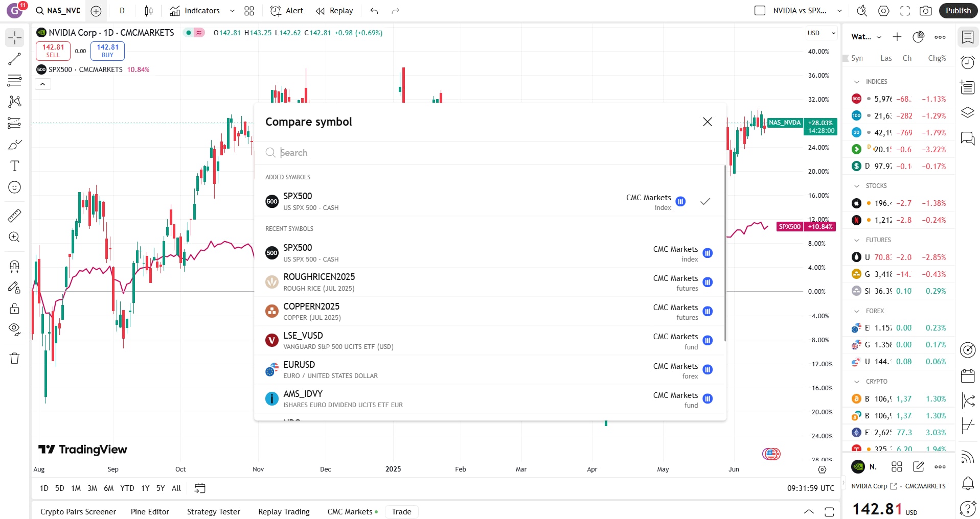Click the Publish button
Viewport: 980px width, 519px height.
(958, 11)
